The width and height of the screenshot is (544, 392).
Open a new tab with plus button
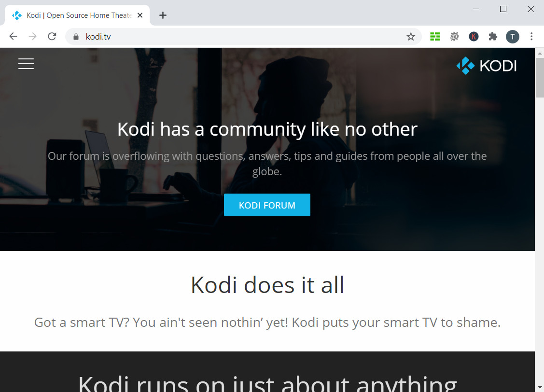(x=163, y=15)
